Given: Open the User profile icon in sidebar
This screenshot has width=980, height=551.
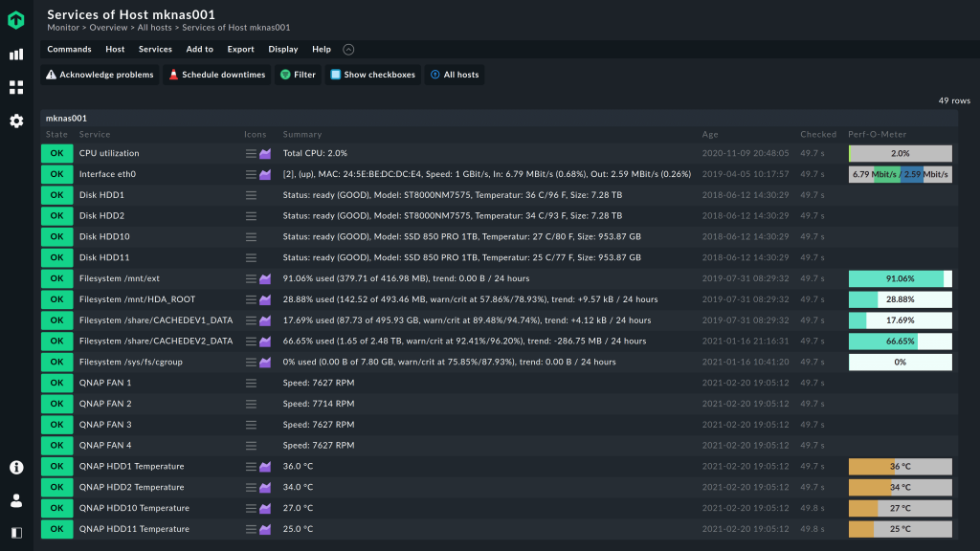Looking at the screenshot, I should coord(16,500).
